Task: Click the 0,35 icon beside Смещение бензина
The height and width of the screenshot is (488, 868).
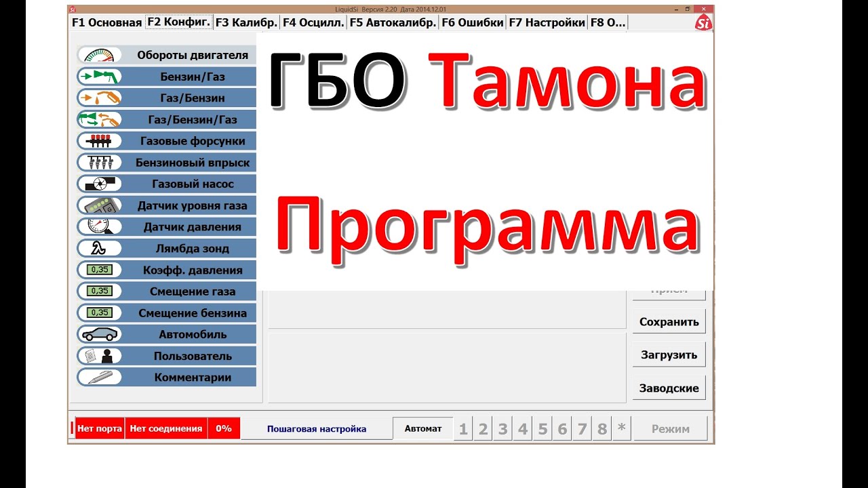Action: point(99,313)
